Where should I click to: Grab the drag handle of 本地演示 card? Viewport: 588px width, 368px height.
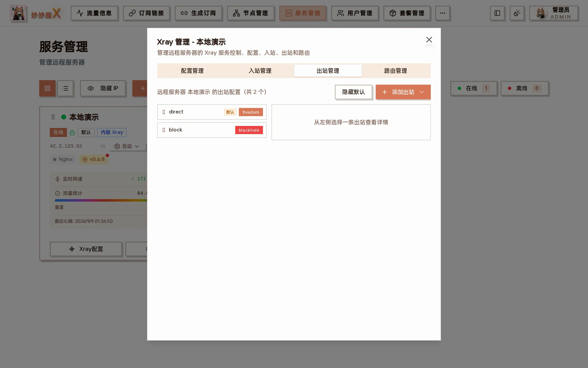pos(53,117)
